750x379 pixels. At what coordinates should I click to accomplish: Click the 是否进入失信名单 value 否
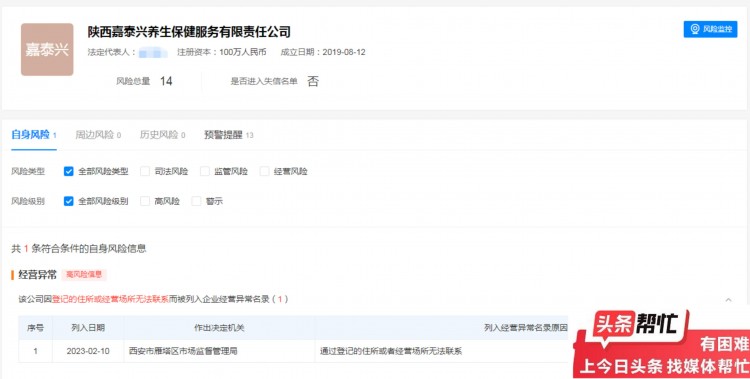pos(313,81)
